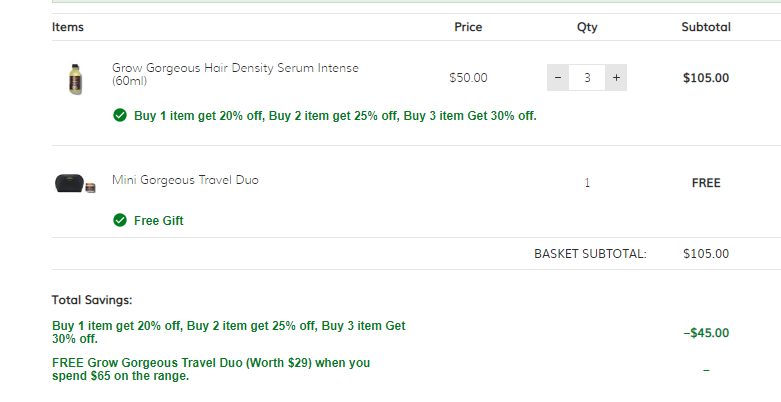Image resolution: width=781 pixels, height=402 pixels.
Task: Click green checkmark next to serum discount offer
Action: pyautogui.click(x=120, y=115)
